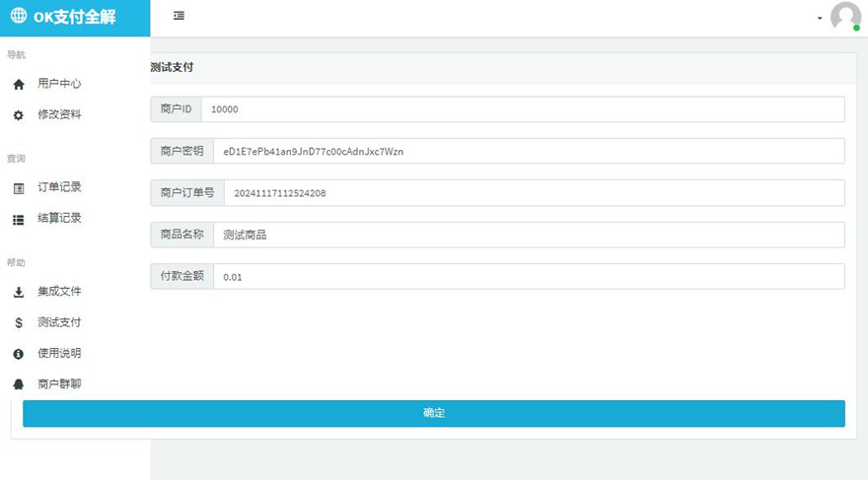Focus the 商户密钥 input field
The image size is (868, 480).
[x=530, y=151]
